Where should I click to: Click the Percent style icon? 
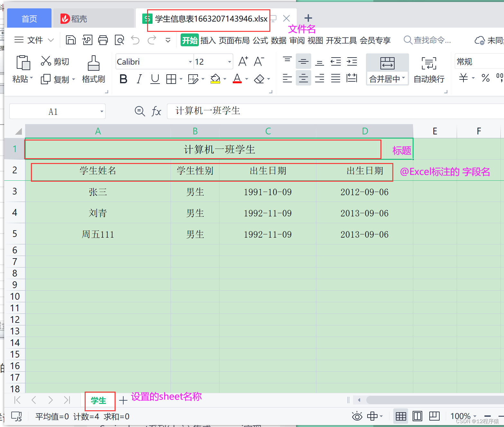486,78
